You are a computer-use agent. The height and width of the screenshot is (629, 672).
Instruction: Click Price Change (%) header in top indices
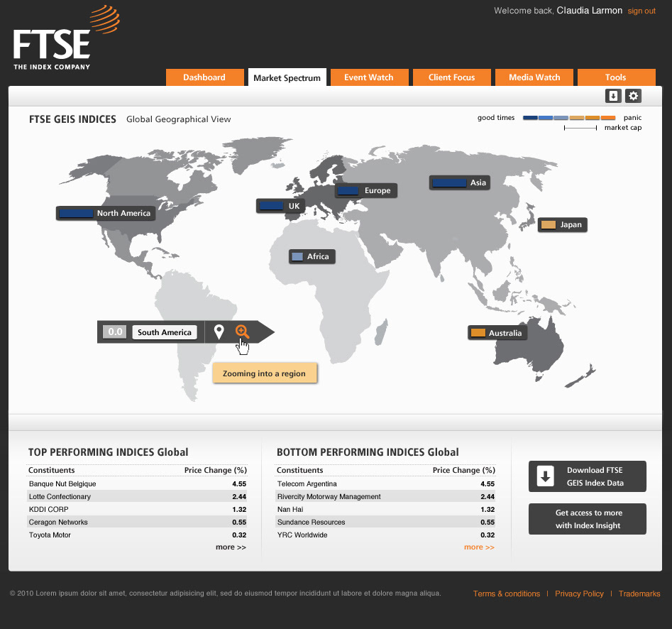pos(216,470)
